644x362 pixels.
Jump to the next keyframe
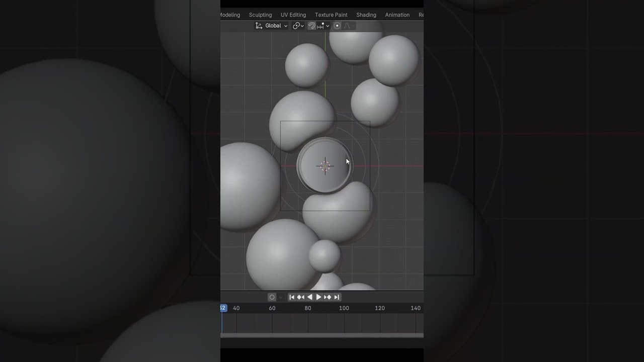[328, 297]
